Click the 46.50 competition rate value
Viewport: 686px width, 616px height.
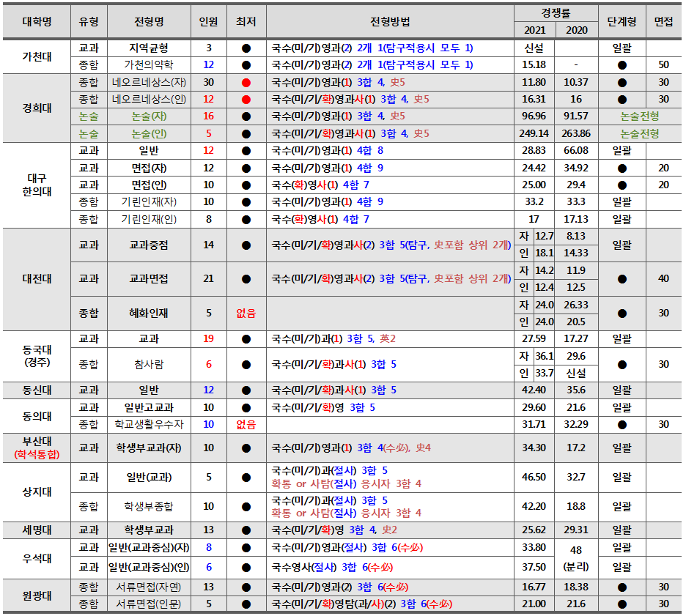point(534,477)
